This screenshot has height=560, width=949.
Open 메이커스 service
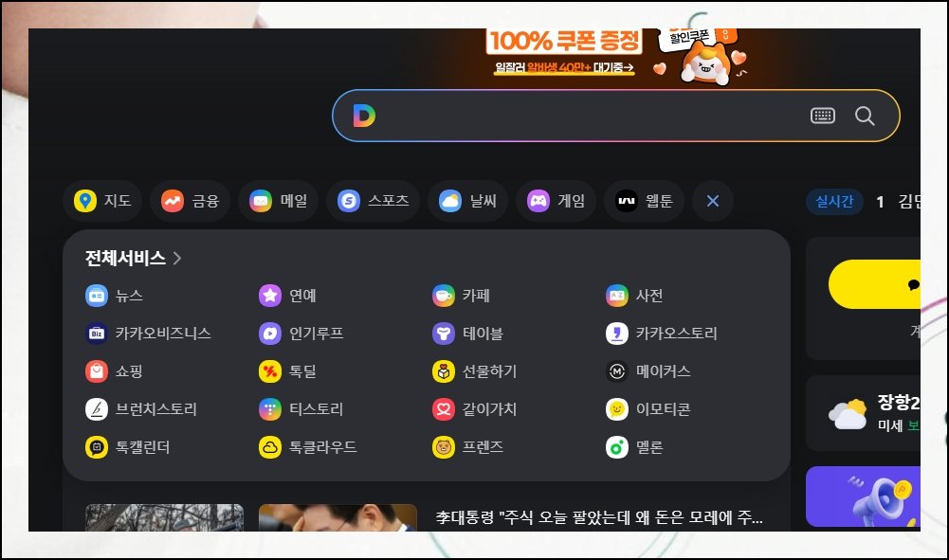click(648, 371)
